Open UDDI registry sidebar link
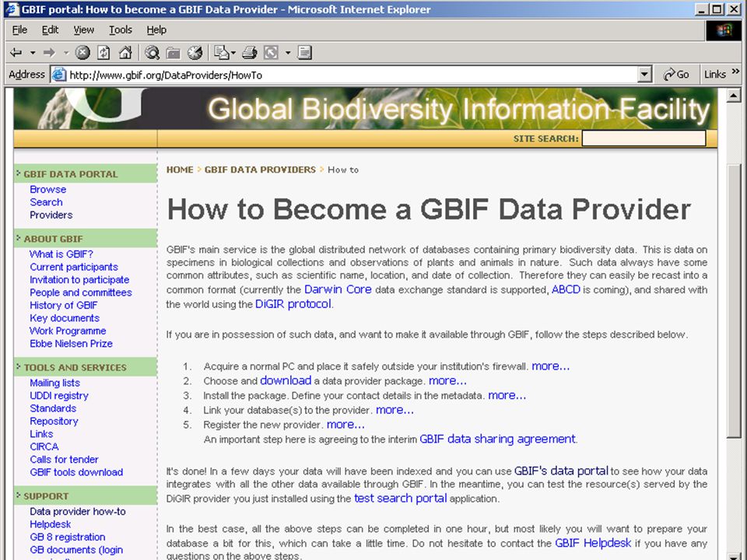Screen dimensions: 747x560 pos(59,395)
